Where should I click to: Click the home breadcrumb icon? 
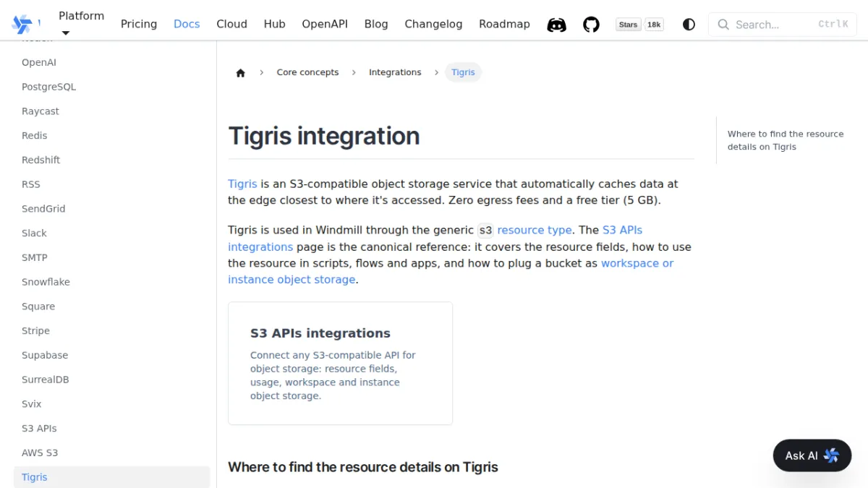241,72
